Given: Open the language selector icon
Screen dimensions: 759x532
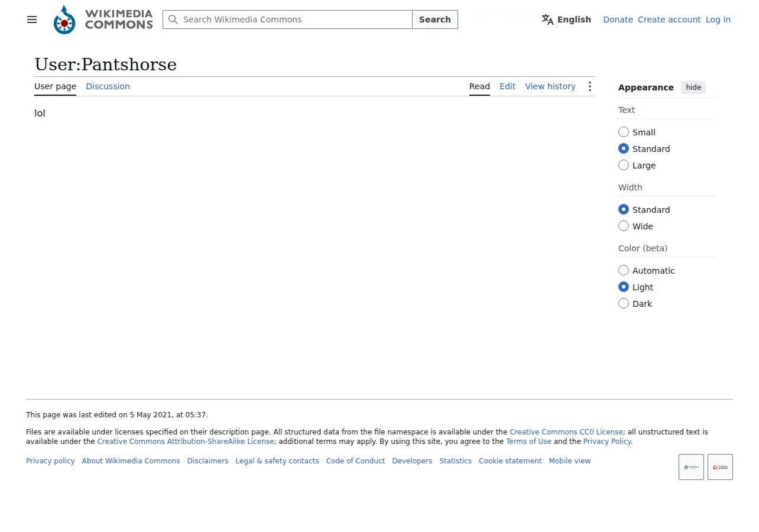Looking at the screenshot, I should click(548, 20).
